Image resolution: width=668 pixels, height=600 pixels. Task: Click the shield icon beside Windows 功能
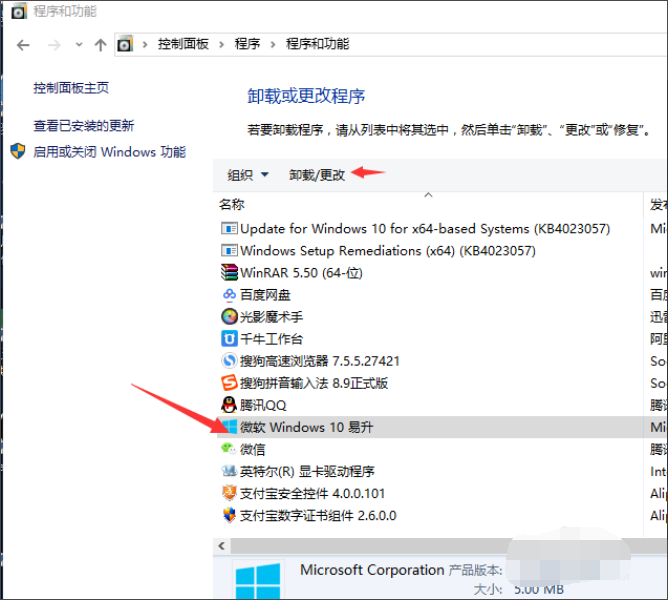tap(18, 151)
